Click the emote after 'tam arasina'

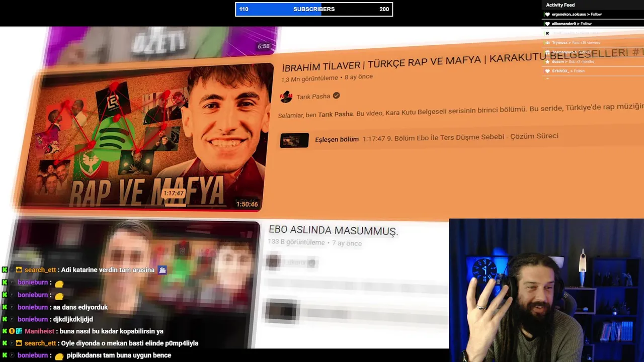coord(162,270)
